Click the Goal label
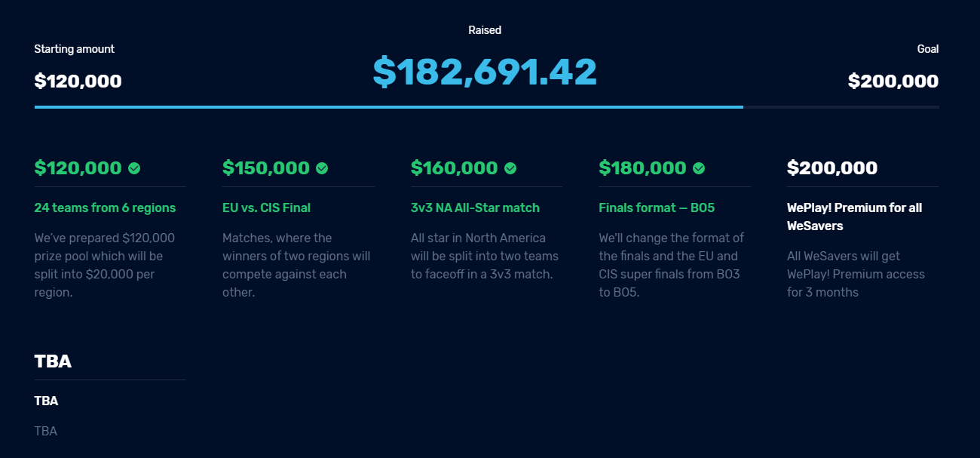The width and height of the screenshot is (980, 458). point(928,49)
